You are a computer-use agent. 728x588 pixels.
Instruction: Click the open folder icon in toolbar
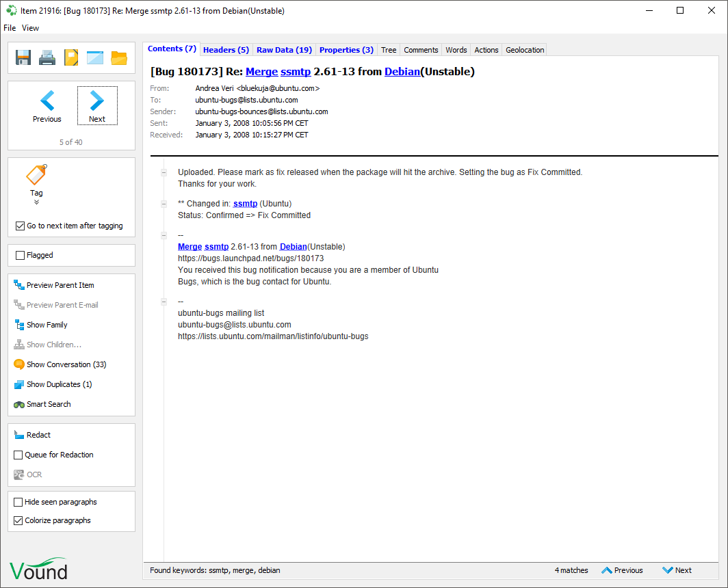[119, 57]
